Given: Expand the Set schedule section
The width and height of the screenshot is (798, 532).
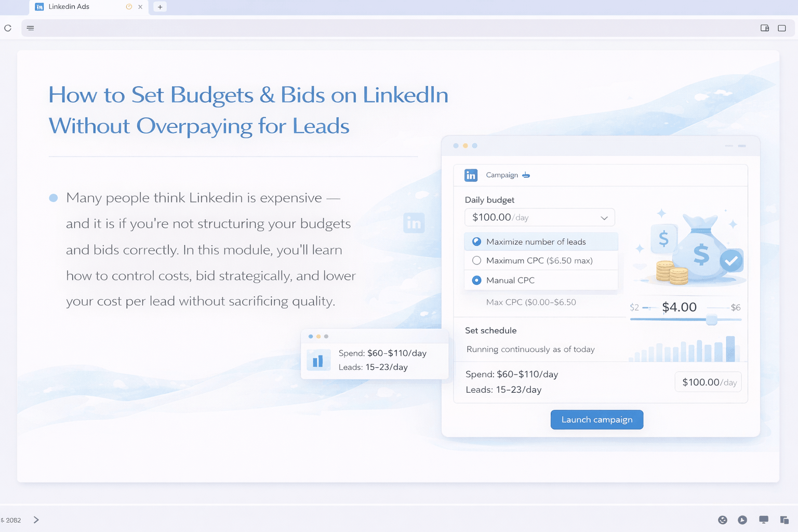Looking at the screenshot, I should pyautogui.click(x=490, y=330).
